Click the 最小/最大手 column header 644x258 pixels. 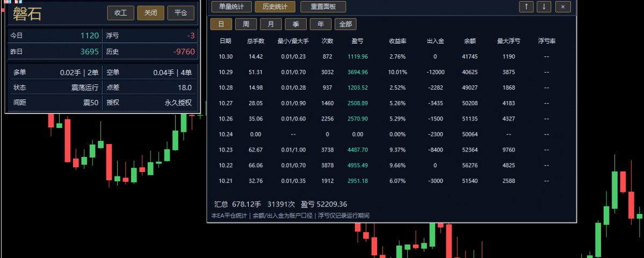pyautogui.click(x=293, y=41)
